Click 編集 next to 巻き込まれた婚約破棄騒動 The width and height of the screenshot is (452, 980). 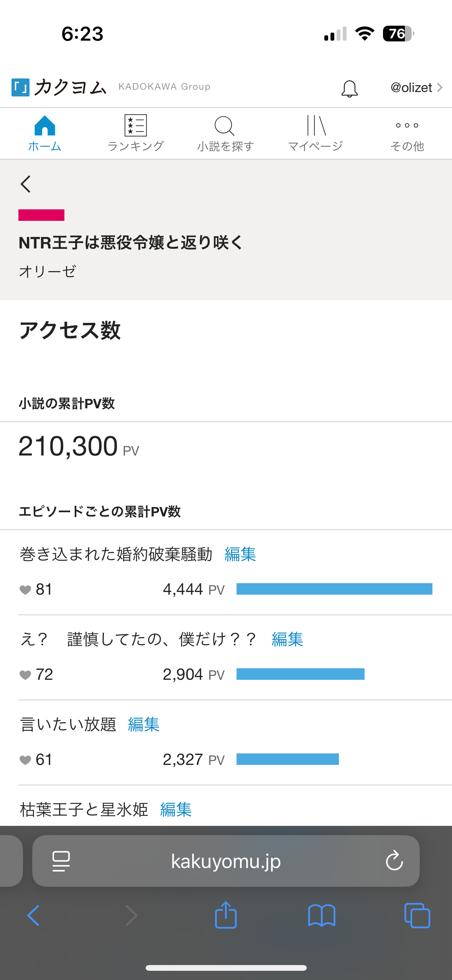point(240,554)
